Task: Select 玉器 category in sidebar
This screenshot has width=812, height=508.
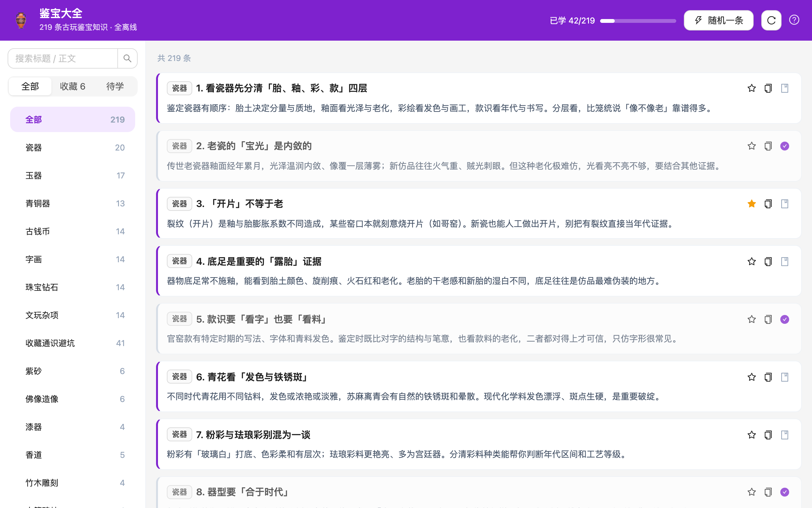Action: [x=72, y=175]
